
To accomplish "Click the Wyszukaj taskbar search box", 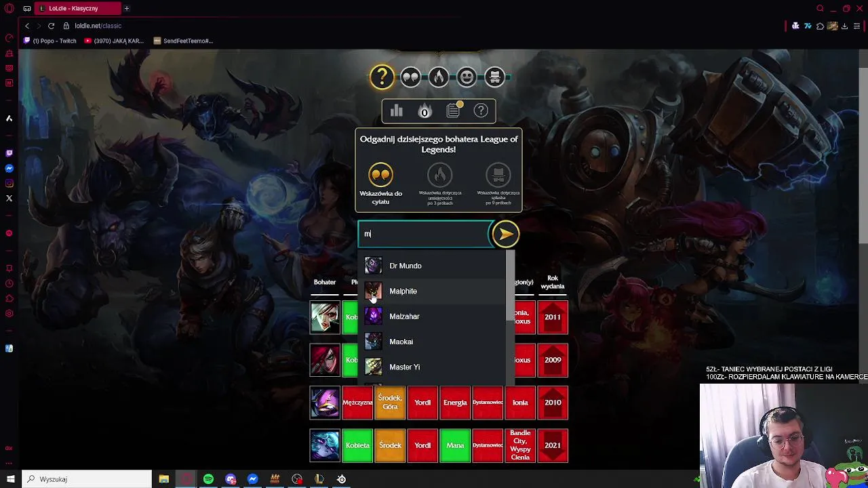I will tap(88, 479).
